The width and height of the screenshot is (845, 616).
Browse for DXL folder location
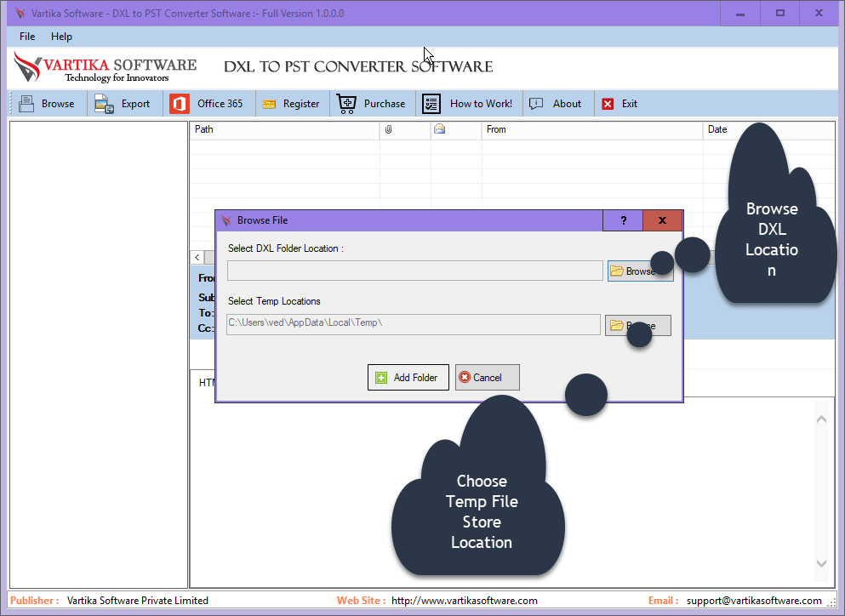[640, 271]
